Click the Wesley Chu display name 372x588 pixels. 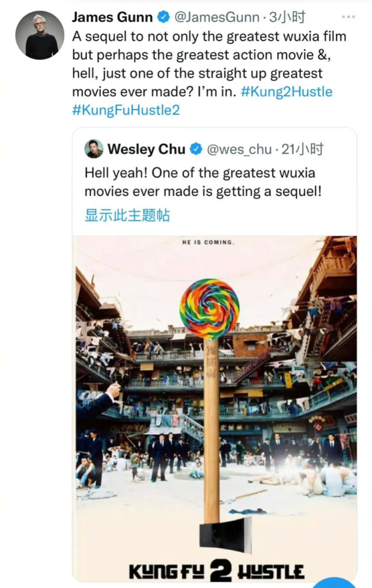pos(146,149)
